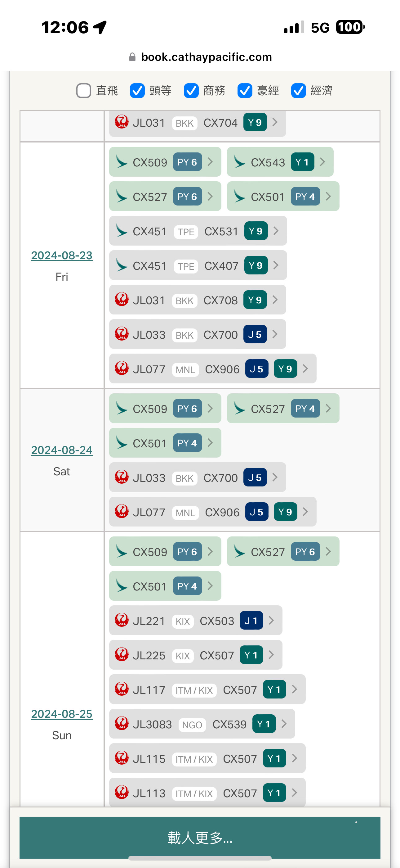Image resolution: width=400 pixels, height=868 pixels.
Task: Uncheck the 經濟 economy checkbox
Action: coord(298,90)
